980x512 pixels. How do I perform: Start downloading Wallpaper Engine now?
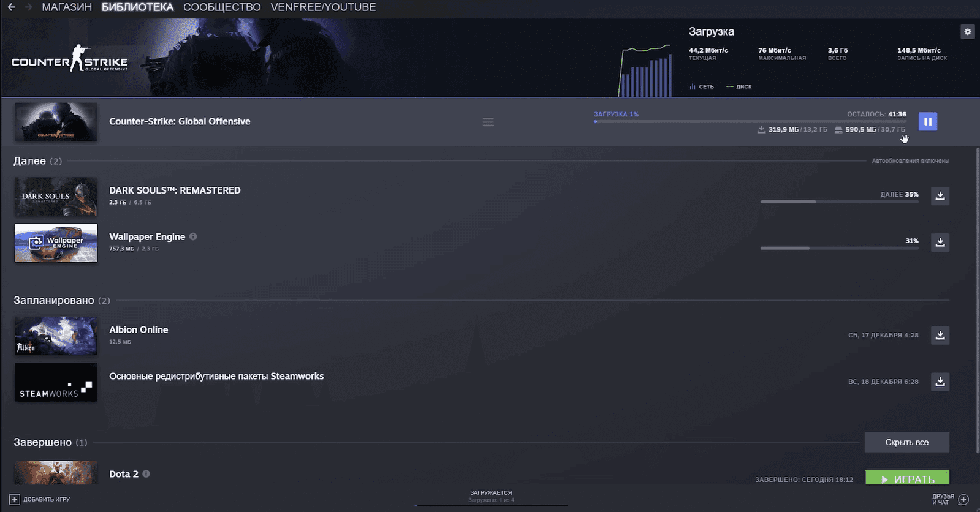coord(940,243)
